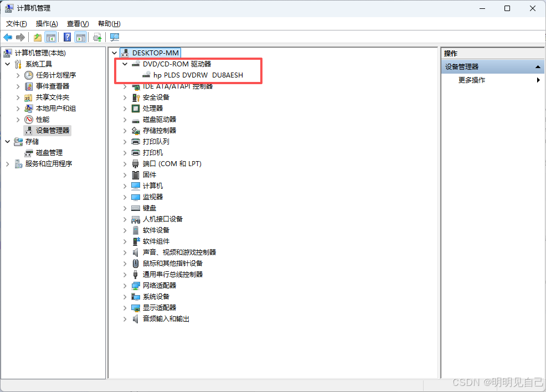Open the 文件(F) menu

(x=17, y=24)
